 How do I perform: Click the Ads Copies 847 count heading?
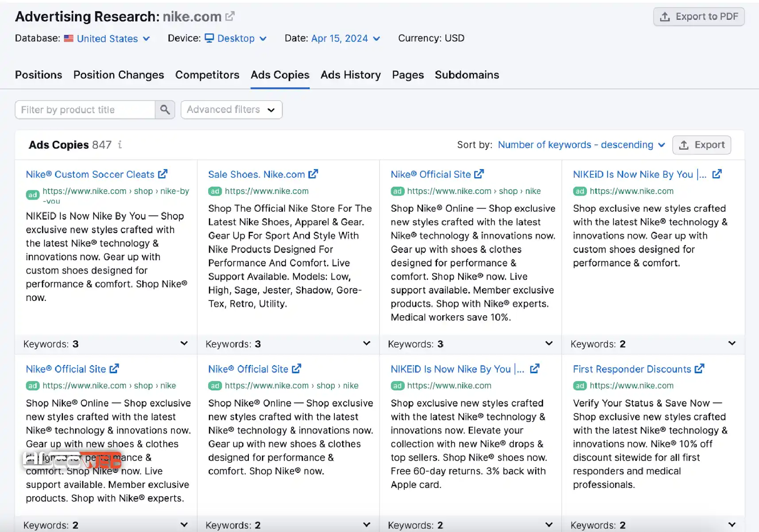click(x=70, y=145)
